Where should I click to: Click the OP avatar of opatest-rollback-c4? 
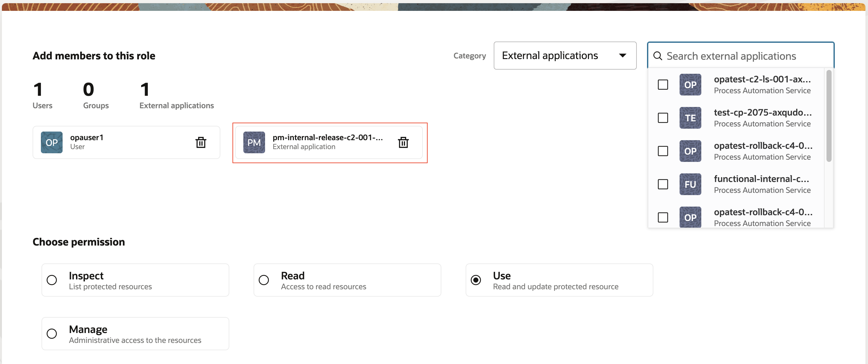(690, 151)
